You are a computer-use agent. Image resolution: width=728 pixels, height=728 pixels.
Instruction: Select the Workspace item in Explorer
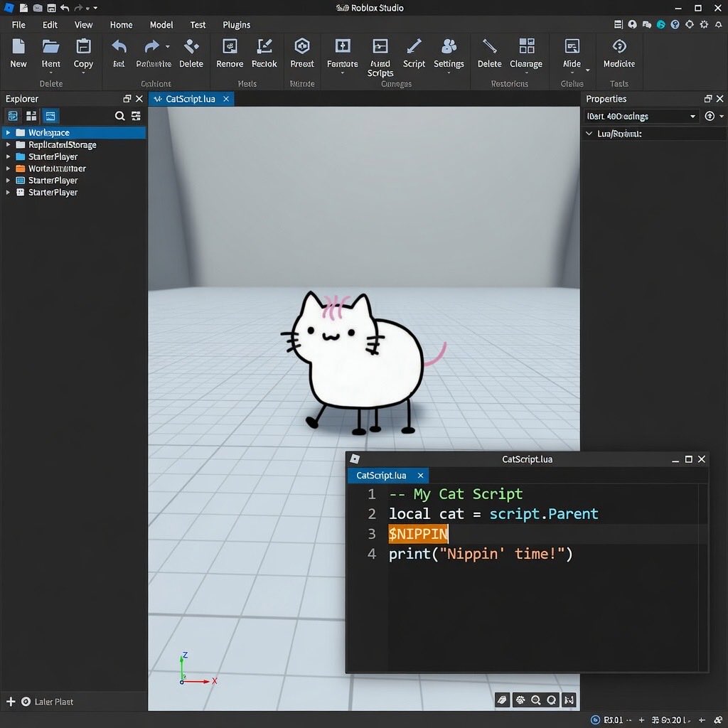(x=73, y=133)
